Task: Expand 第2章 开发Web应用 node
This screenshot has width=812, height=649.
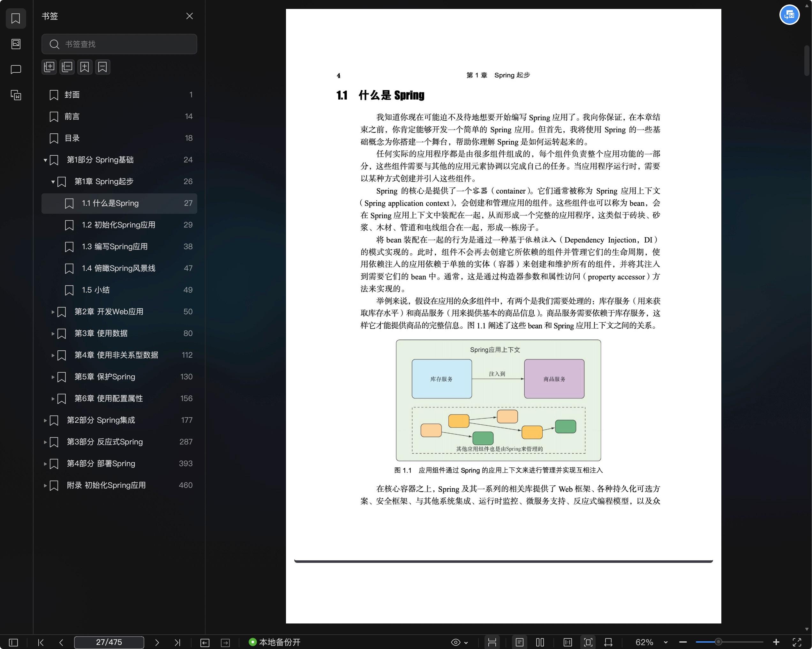Action: (x=53, y=312)
